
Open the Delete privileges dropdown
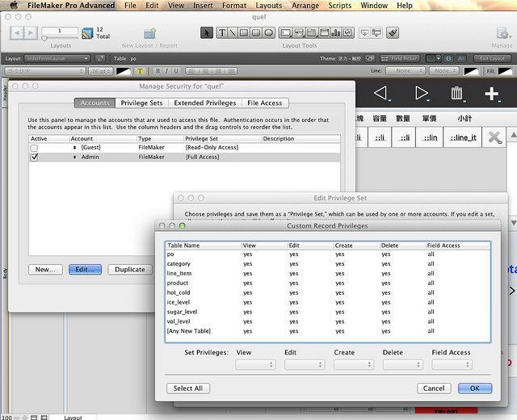(x=403, y=364)
